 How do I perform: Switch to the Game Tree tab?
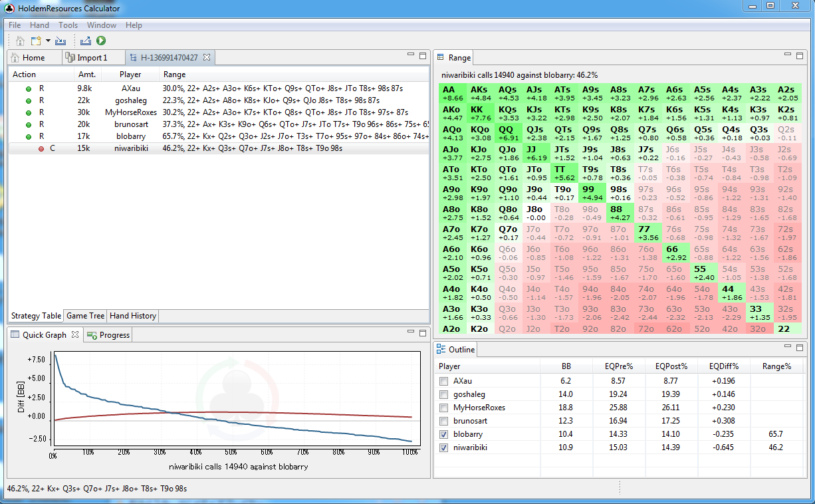click(85, 316)
